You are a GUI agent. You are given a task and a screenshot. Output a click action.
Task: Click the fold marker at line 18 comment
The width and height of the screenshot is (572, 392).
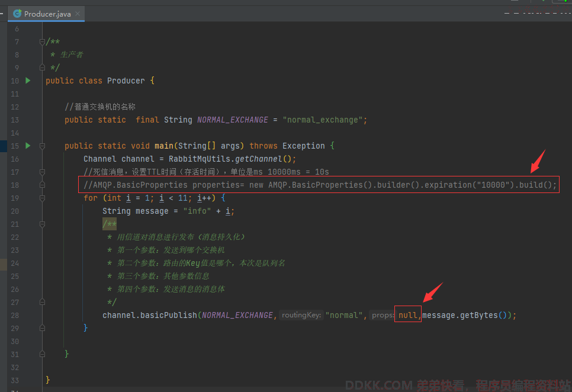(x=42, y=185)
